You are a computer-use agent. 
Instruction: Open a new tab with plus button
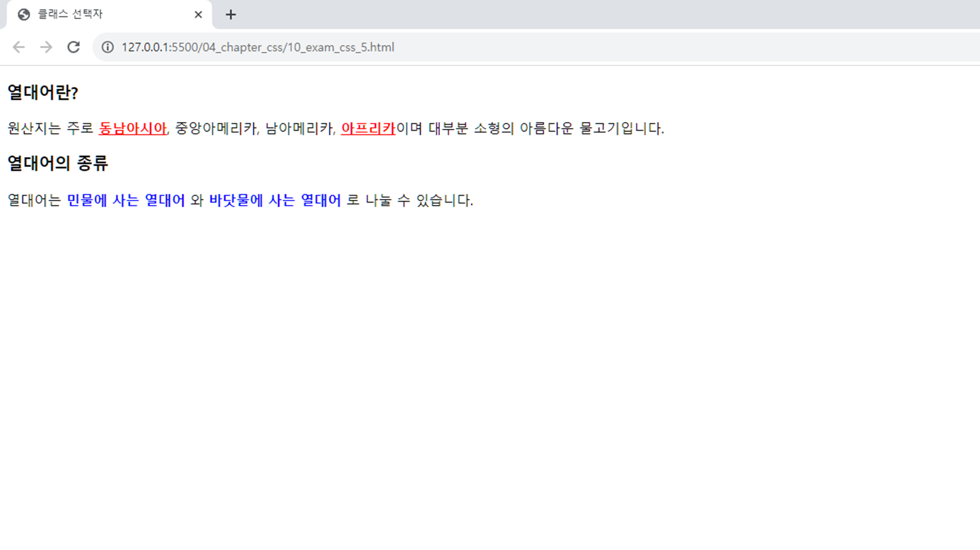point(230,15)
